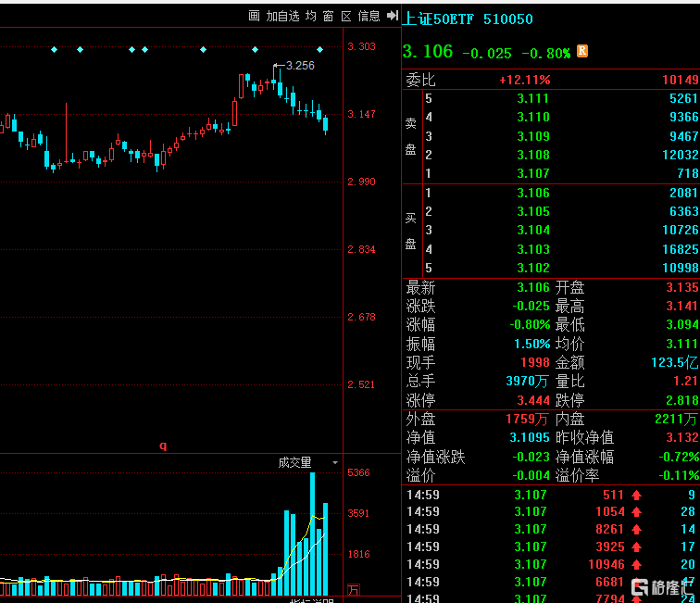Screen dimensions: 700x603
Task: Click the tick trade row with volume 511
Action: click(551, 495)
